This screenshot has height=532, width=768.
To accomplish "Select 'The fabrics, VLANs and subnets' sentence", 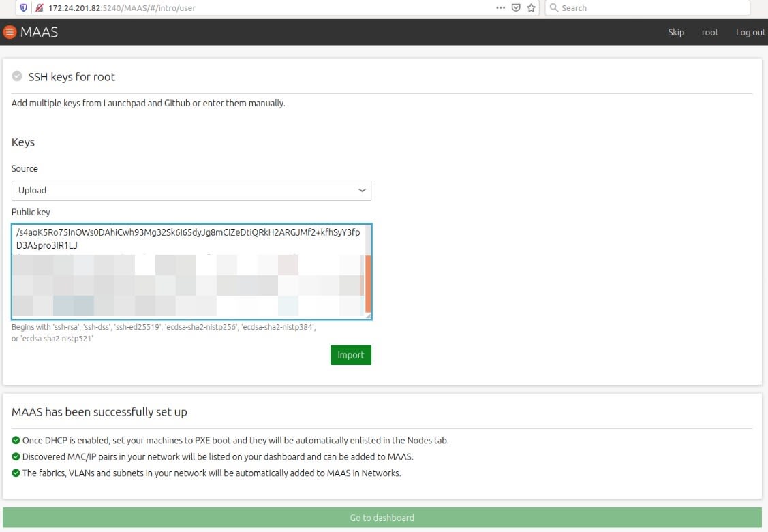I will [211, 473].
